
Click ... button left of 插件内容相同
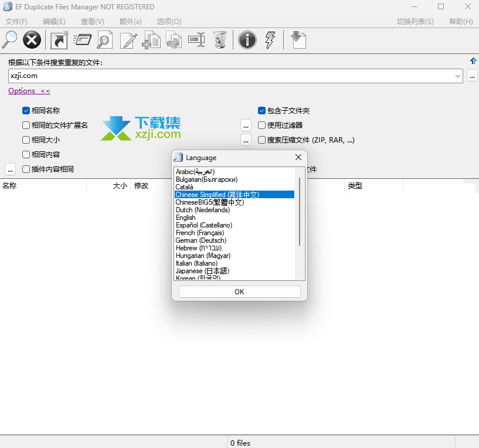[x=10, y=169]
